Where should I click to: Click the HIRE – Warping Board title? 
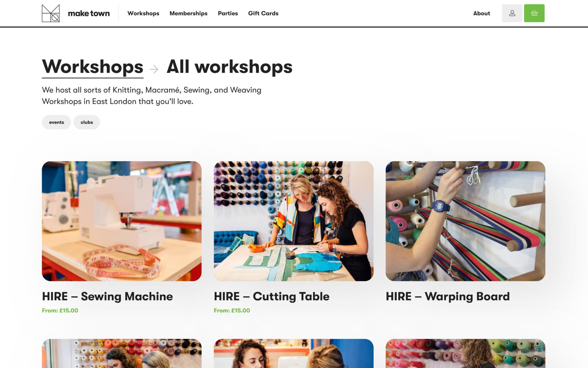coord(448,296)
